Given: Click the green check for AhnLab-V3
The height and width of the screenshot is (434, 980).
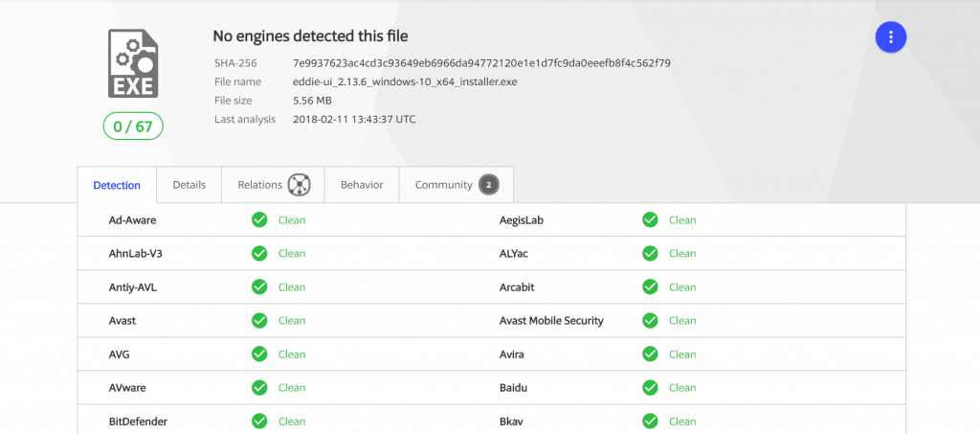Looking at the screenshot, I should pyautogui.click(x=259, y=253).
